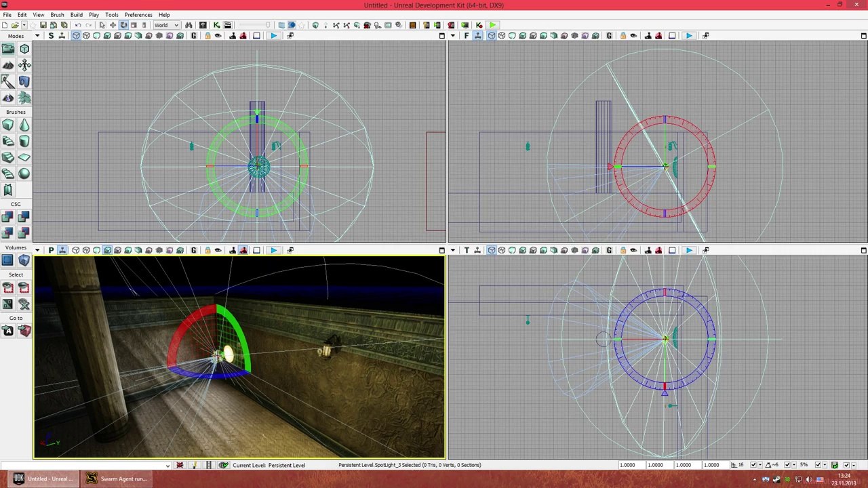Open the Preferences menu
The height and width of the screenshot is (488, 868).
[138, 14]
